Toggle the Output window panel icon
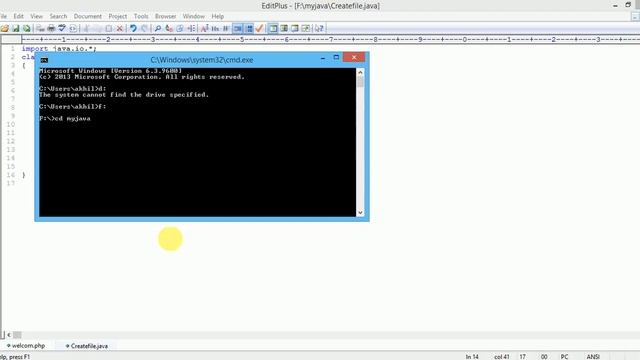The image size is (640, 360). pos(295,28)
